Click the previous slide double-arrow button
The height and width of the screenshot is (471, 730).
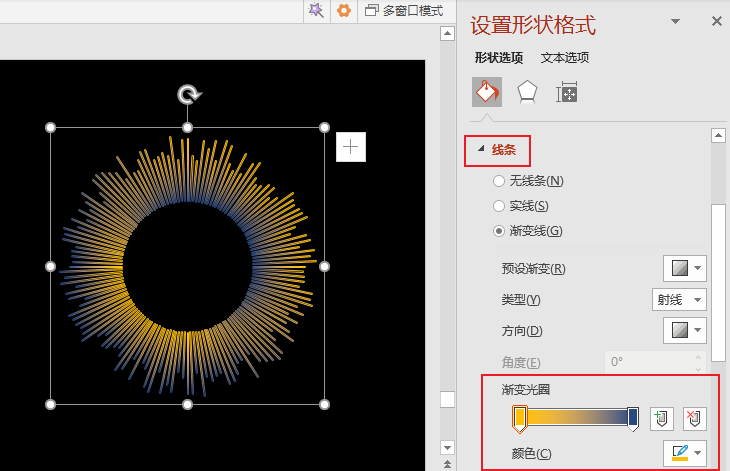(x=447, y=464)
